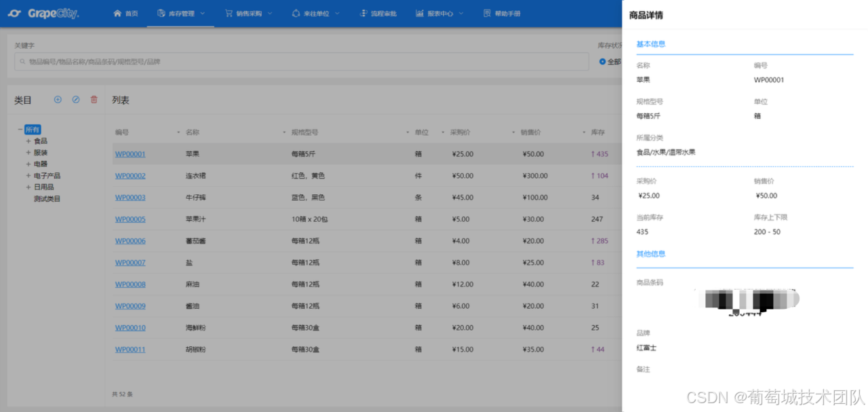Viewport: 868px width, 412px height.
Task: Click the ↑ 285 stock value
Action: [x=599, y=241]
